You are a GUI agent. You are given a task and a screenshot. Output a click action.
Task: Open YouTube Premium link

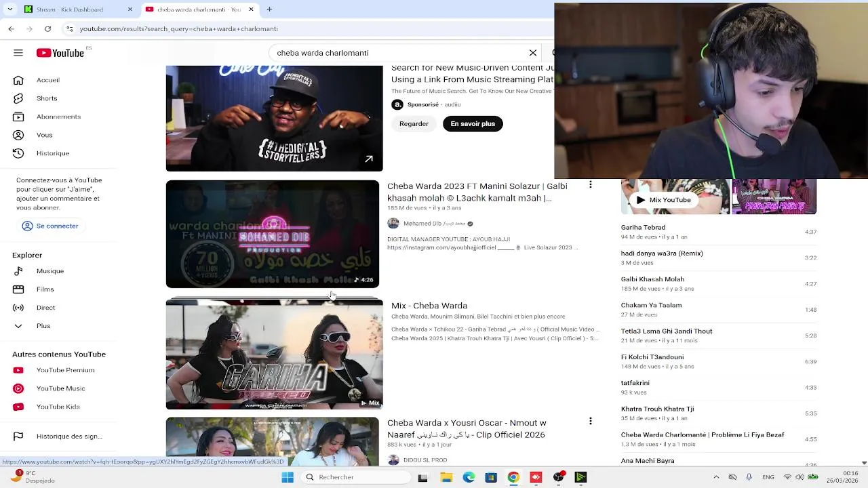click(65, 371)
